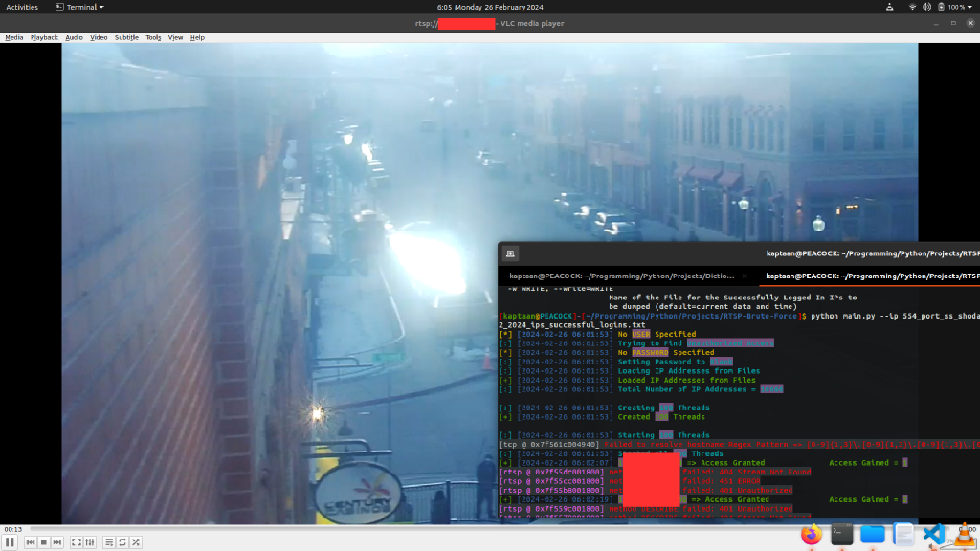This screenshot has height=551, width=980.
Task: Skip to the previous media item
Action: tap(30, 541)
